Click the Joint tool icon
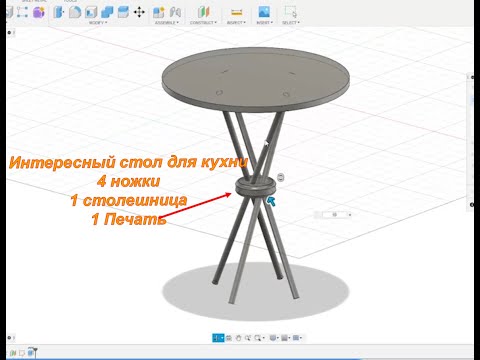Image resolution: width=480 pixels, height=360 pixels. click(x=175, y=12)
